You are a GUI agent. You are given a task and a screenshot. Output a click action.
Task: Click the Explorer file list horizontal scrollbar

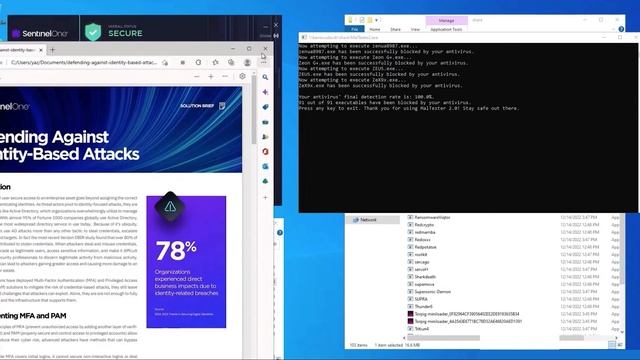[444, 338]
